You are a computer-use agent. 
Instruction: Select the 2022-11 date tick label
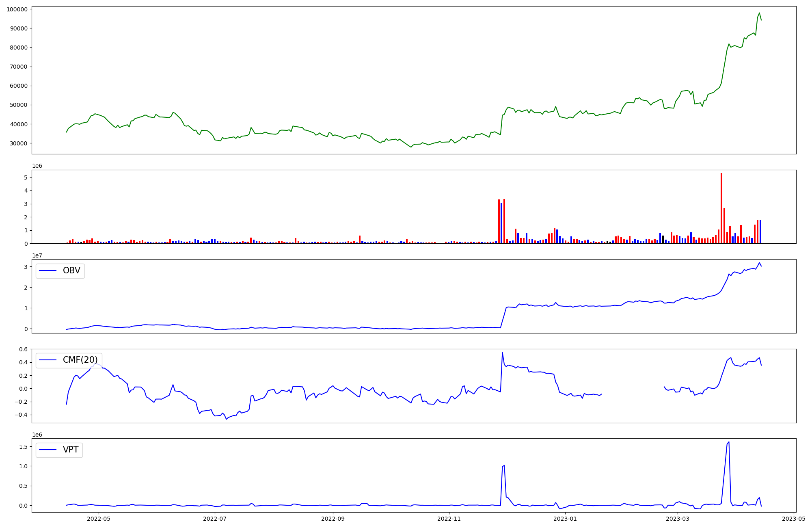449,519
